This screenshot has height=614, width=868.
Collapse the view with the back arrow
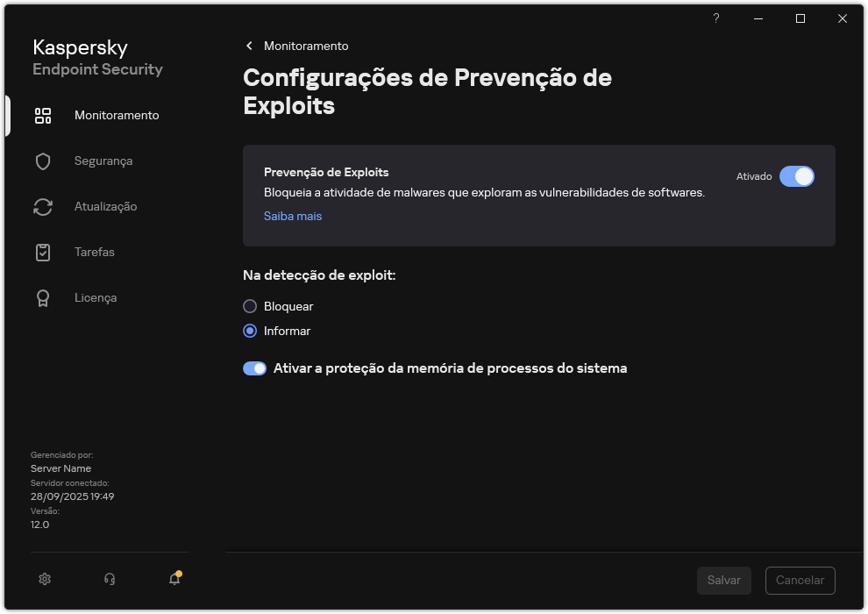[249, 46]
